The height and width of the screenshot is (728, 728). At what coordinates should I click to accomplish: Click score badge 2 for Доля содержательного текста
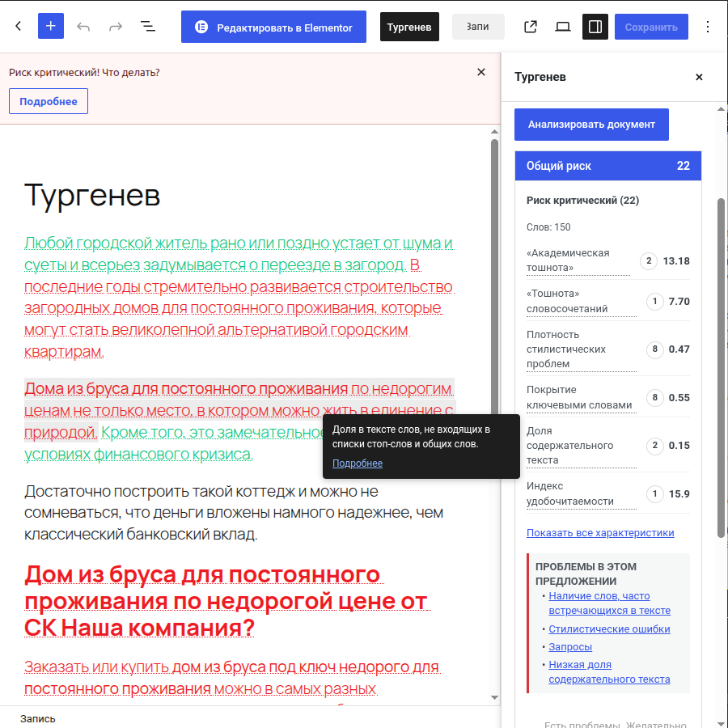[654, 446]
